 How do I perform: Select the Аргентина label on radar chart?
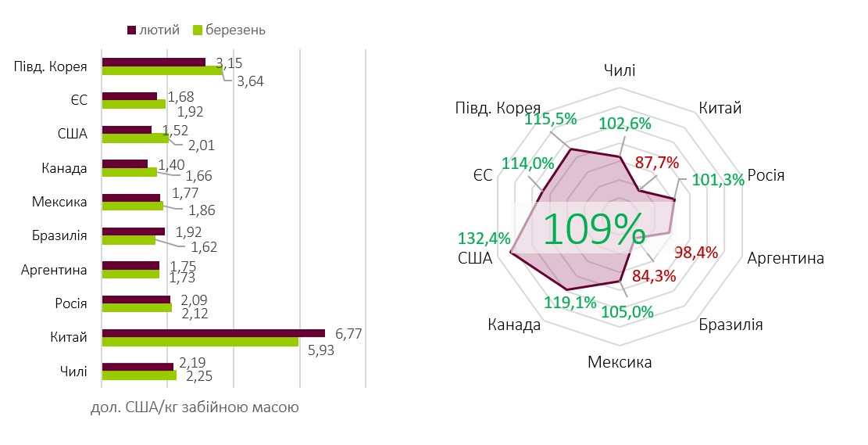[x=785, y=258]
